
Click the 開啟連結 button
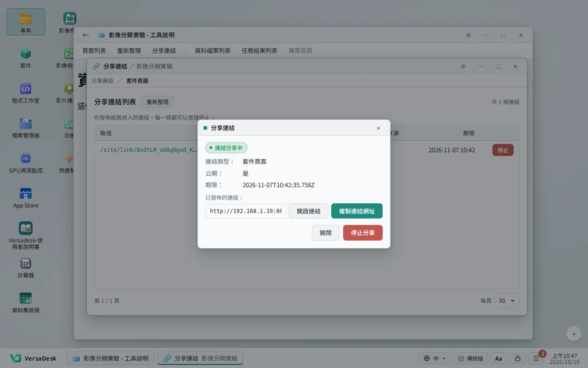point(309,211)
